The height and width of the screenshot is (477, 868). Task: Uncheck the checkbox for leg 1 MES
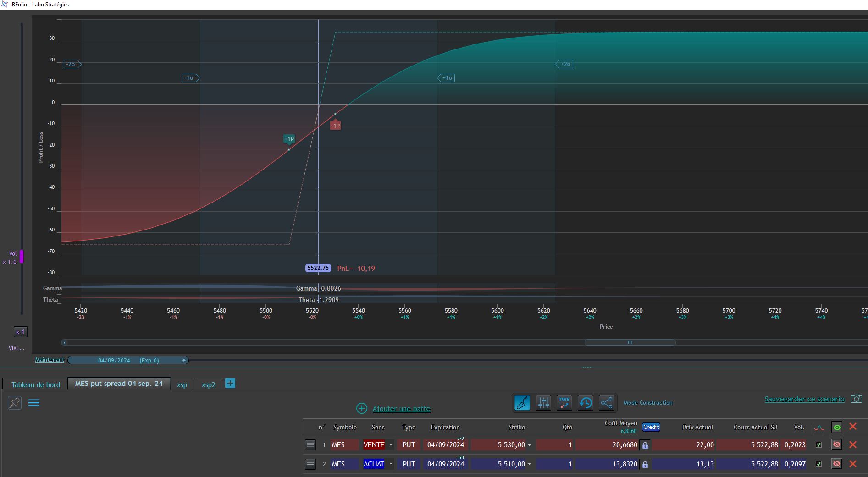(818, 445)
